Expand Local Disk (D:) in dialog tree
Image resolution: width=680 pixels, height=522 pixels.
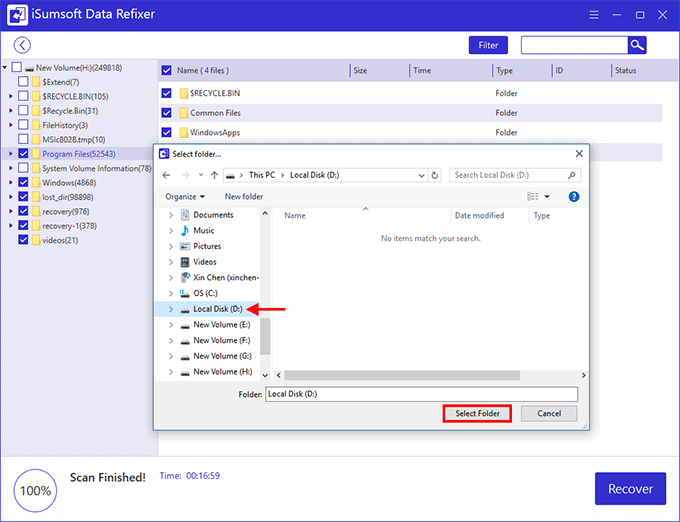coord(171,309)
